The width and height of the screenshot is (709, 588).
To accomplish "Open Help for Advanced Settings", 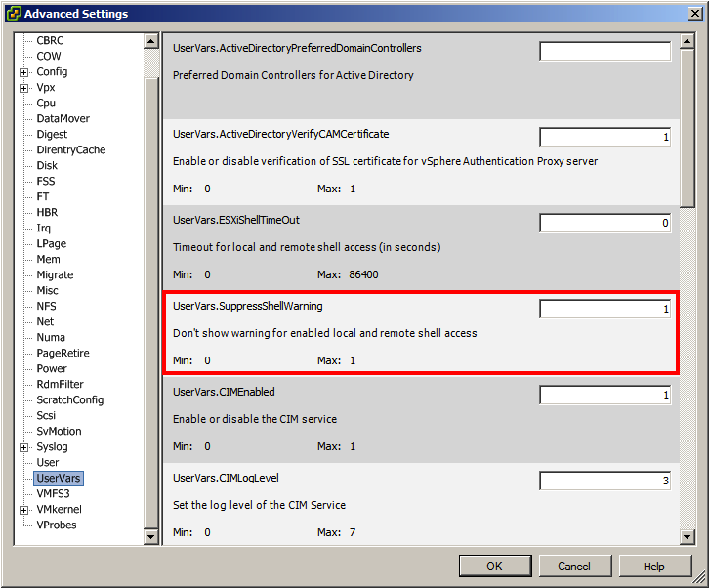I will (x=654, y=567).
